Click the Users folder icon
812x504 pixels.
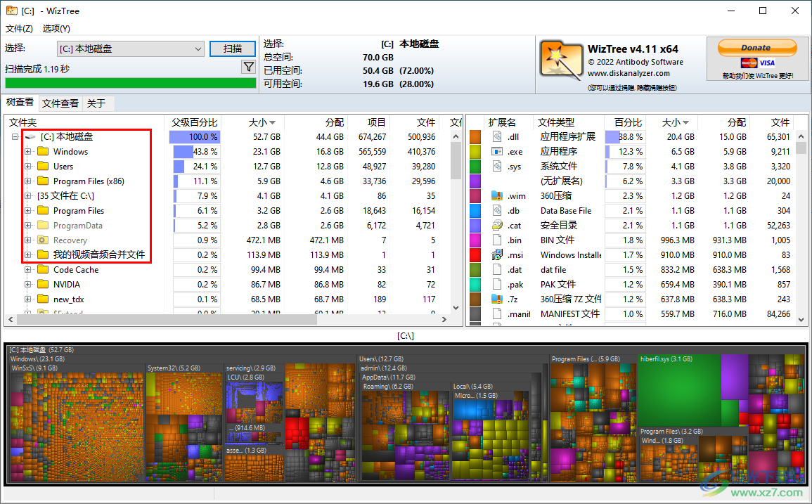click(43, 167)
